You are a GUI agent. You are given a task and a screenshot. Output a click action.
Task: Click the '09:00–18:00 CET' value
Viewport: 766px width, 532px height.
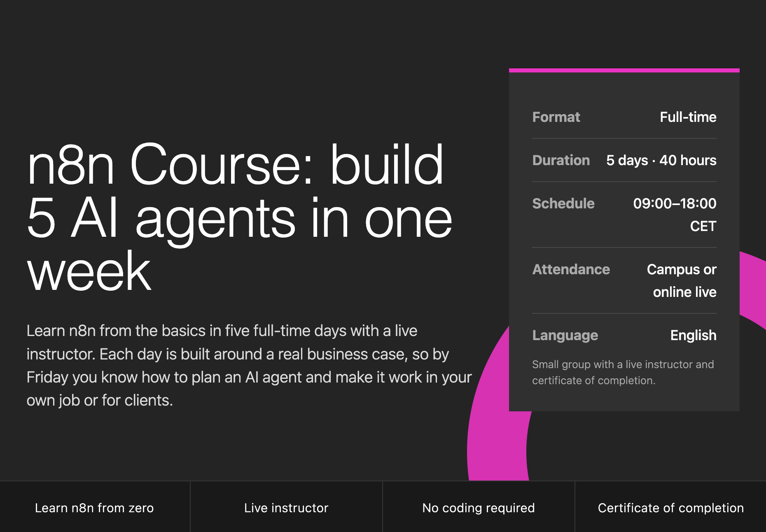click(x=675, y=215)
